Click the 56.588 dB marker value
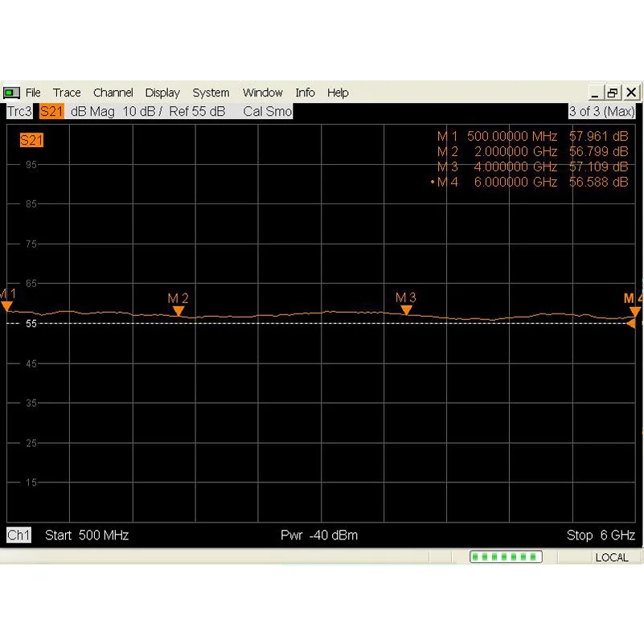Image resolution: width=644 pixels, height=644 pixels. pyautogui.click(x=598, y=182)
